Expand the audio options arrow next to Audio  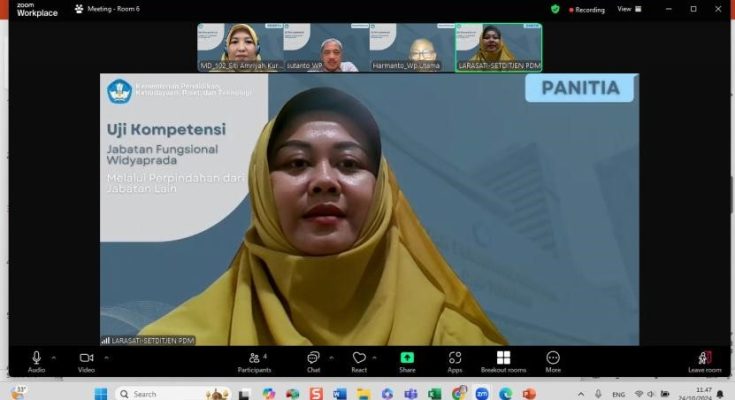(54, 357)
